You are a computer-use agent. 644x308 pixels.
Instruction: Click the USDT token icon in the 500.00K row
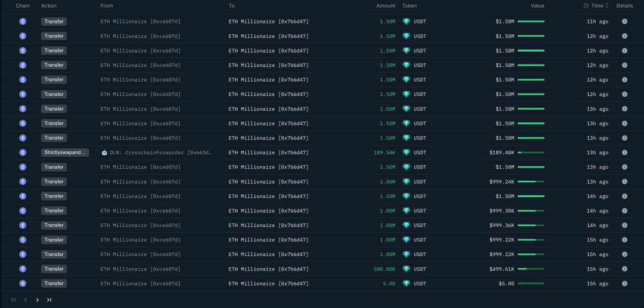[406, 269]
